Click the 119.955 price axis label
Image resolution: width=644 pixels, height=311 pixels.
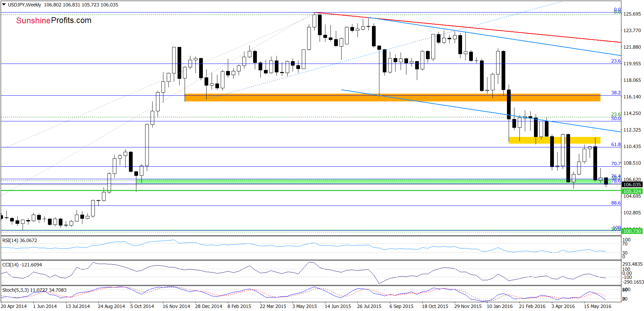632,64
